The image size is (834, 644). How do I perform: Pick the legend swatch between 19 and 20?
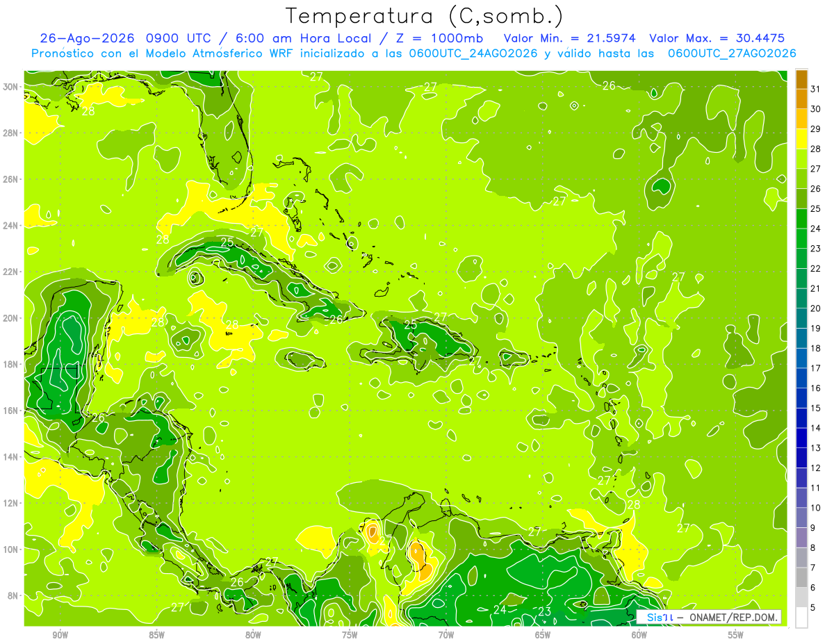pyautogui.click(x=801, y=318)
